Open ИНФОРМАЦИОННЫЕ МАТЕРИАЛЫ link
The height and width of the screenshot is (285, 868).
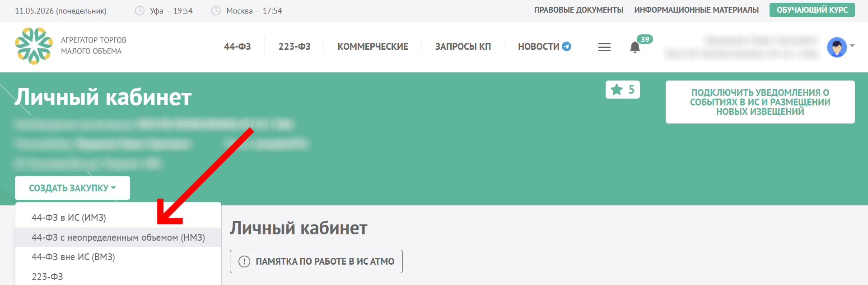(696, 10)
